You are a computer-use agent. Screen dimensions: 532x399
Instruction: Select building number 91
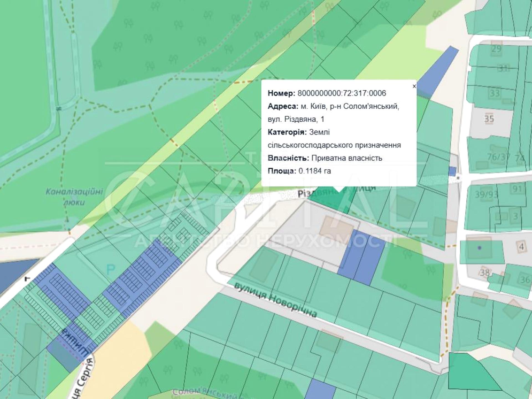click(x=517, y=189)
